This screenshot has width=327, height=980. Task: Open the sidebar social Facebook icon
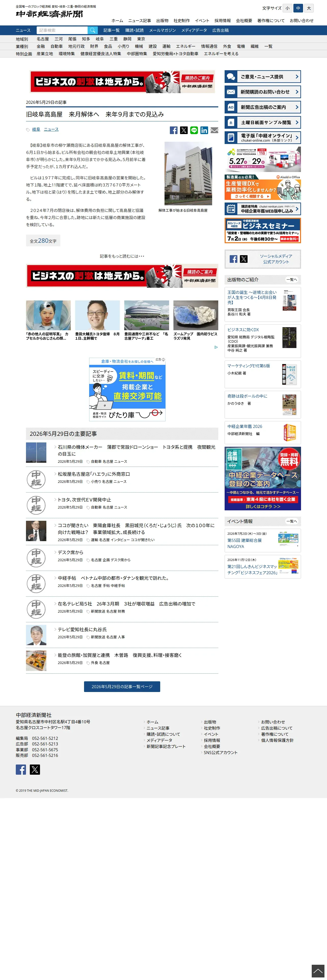point(234,259)
